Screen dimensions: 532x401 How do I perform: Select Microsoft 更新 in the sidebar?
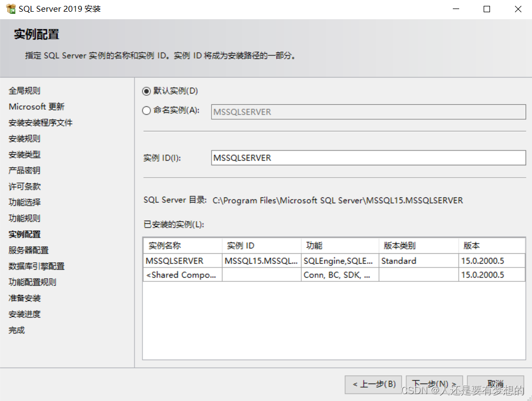[x=37, y=106]
